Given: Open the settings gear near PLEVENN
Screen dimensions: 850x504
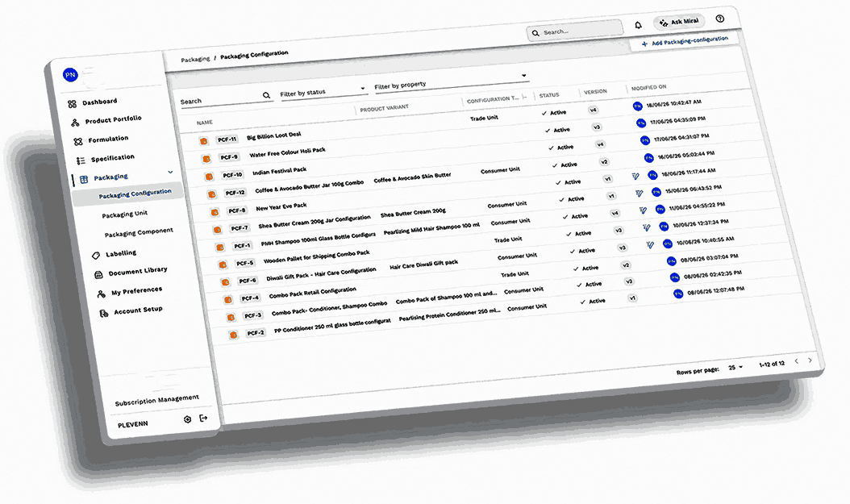Looking at the screenshot, I should (188, 419).
